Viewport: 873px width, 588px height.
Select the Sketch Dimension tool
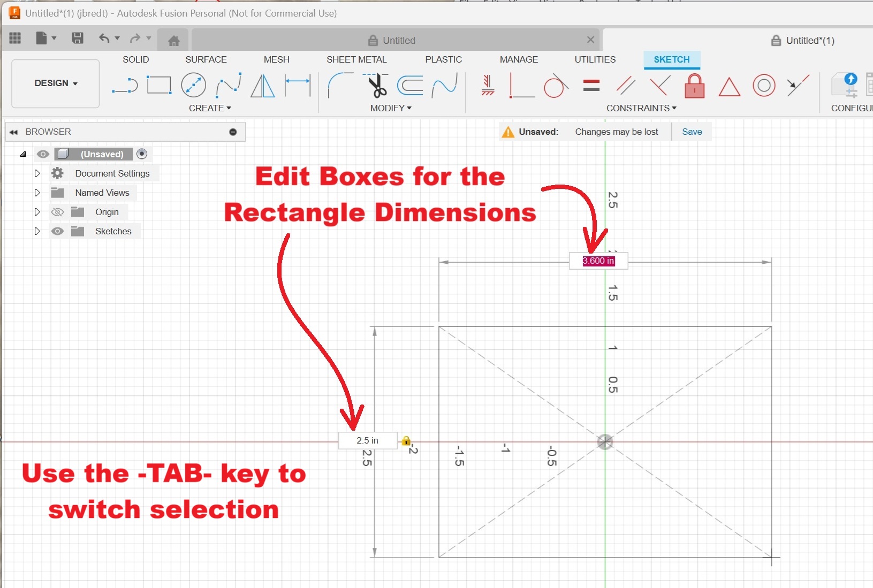click(x=297, y=85)
